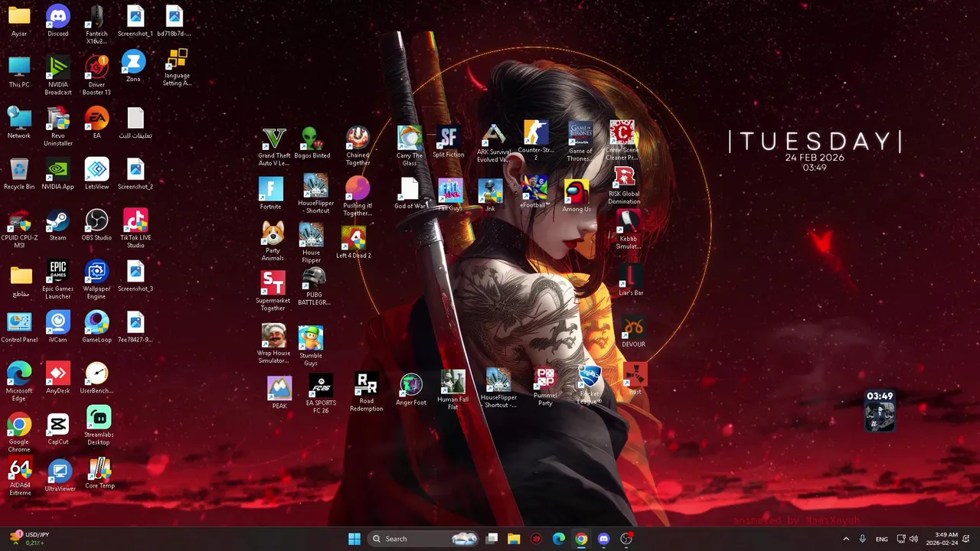980x551 pixels.
Task: Select the ARK Survival Evolved shortcut
Action: (x=493, y=144)
